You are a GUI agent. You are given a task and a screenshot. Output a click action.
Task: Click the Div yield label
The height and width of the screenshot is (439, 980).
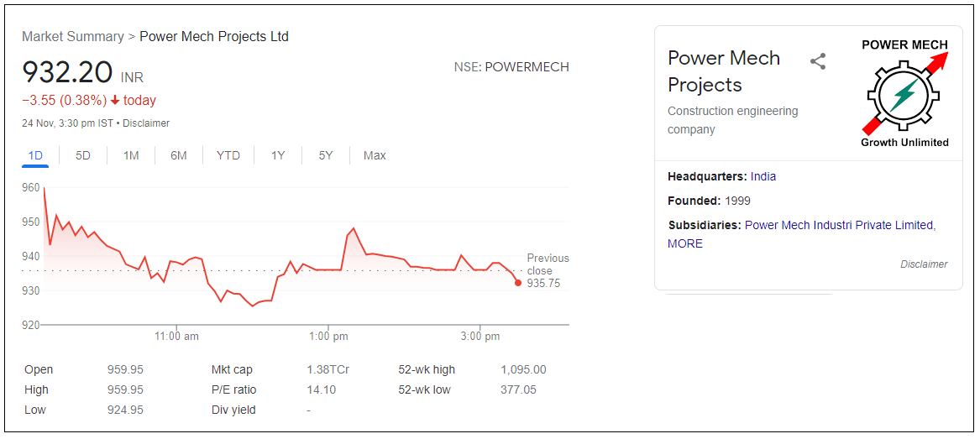pos(233,410)
